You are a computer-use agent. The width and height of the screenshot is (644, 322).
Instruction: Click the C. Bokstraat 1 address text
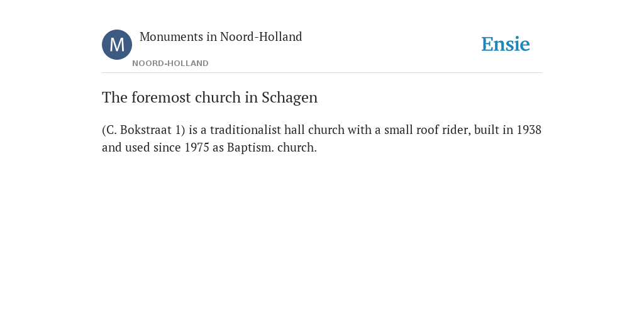pos(143,130)
